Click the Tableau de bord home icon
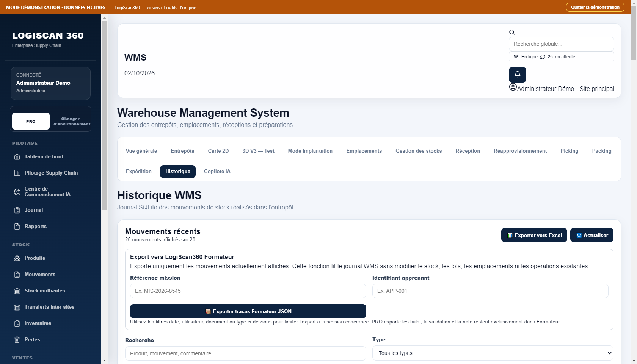Viewport: 637px width, 364px height. pyautogui.click(x=17, y=157)
